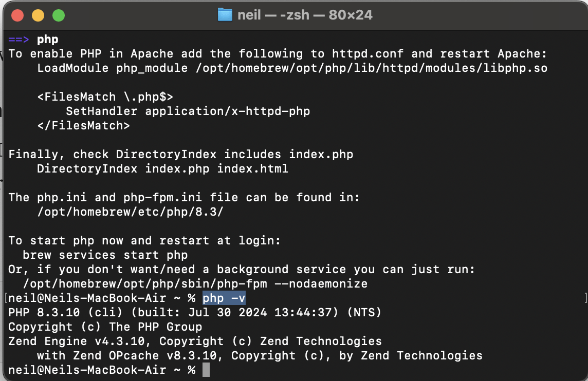Screen dimensions: 588x381
Task: Close the Terminal window with red button
Action: 17,15
